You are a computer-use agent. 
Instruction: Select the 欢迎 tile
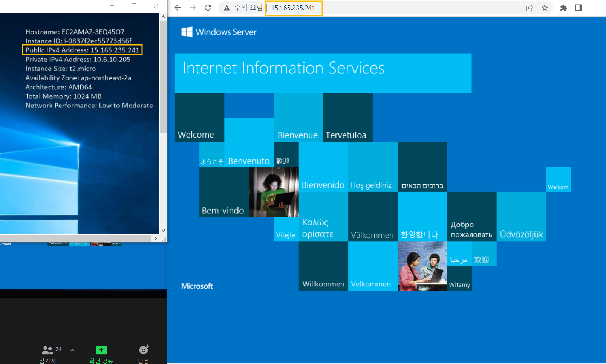click(x=484, y=254)
